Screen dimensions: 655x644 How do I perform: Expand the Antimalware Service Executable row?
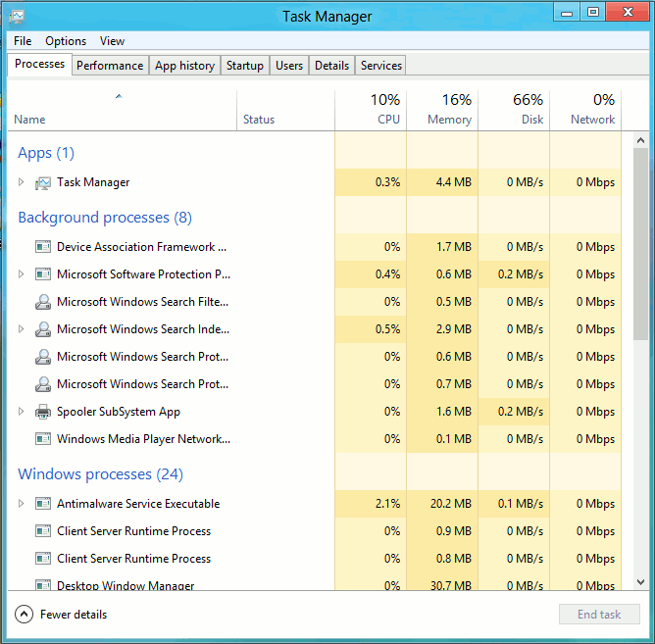point(21,503)
